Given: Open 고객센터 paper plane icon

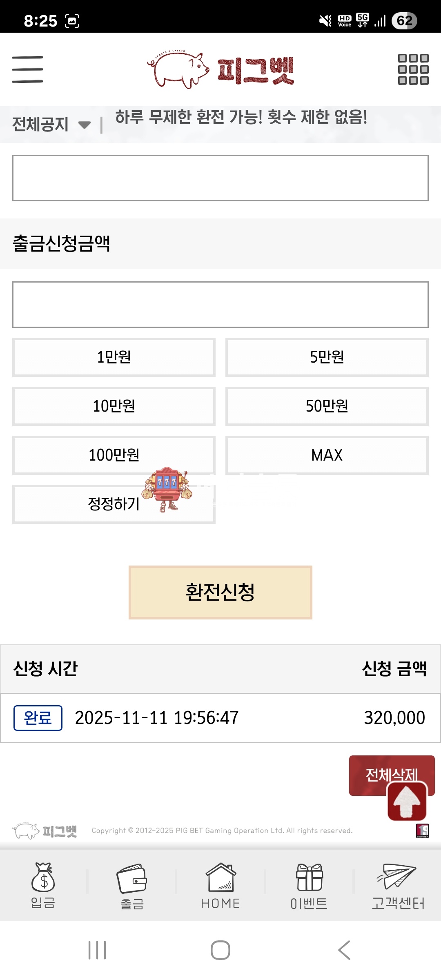Looking at the screenshot, I should pyautogui.click(x=398, y=886).
